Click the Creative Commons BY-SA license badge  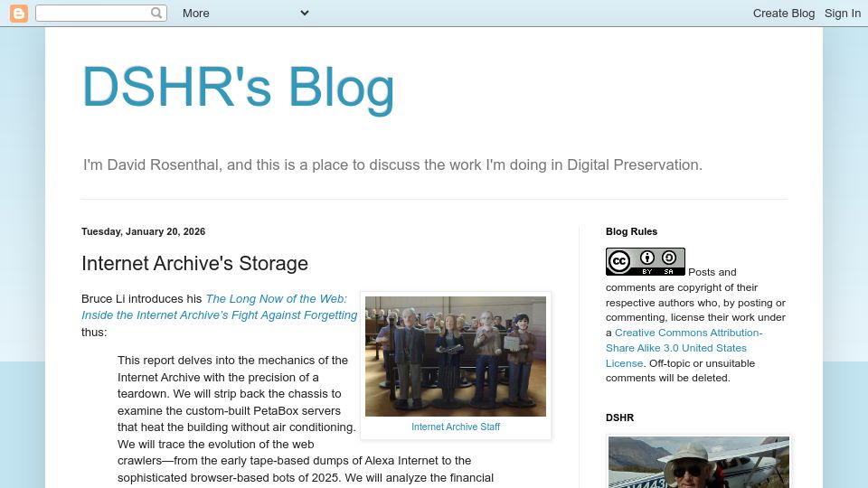[646, 262]
